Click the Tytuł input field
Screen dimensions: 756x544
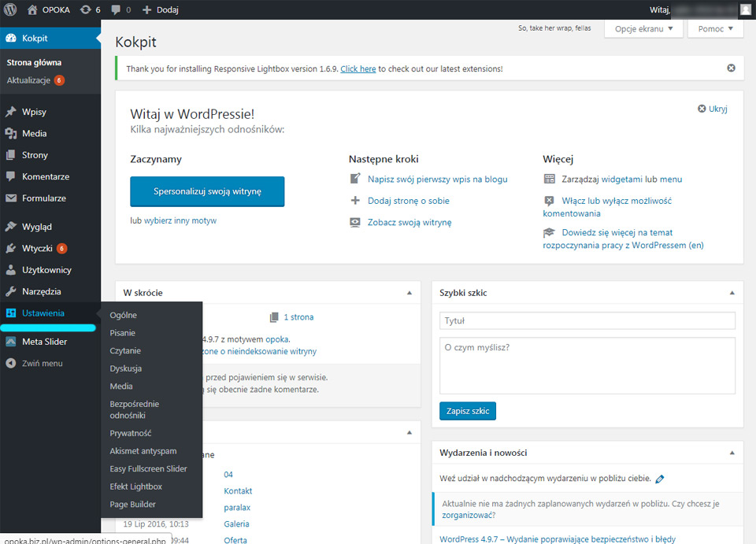coord(587,321)
